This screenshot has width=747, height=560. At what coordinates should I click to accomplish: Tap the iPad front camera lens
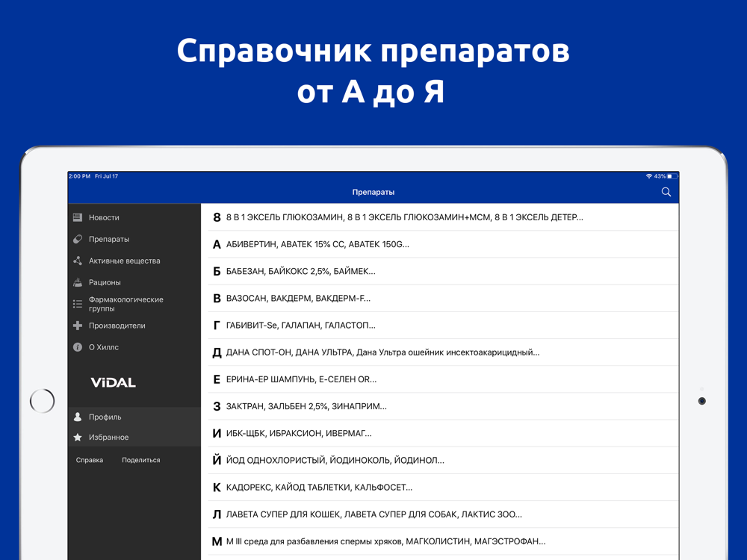coord(701,401)
